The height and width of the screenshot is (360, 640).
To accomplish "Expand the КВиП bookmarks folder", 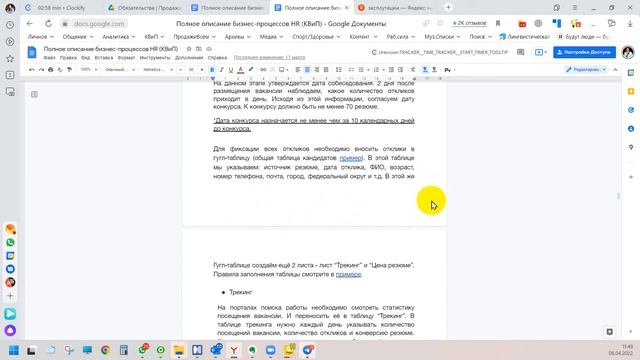I will pos(154,37).
